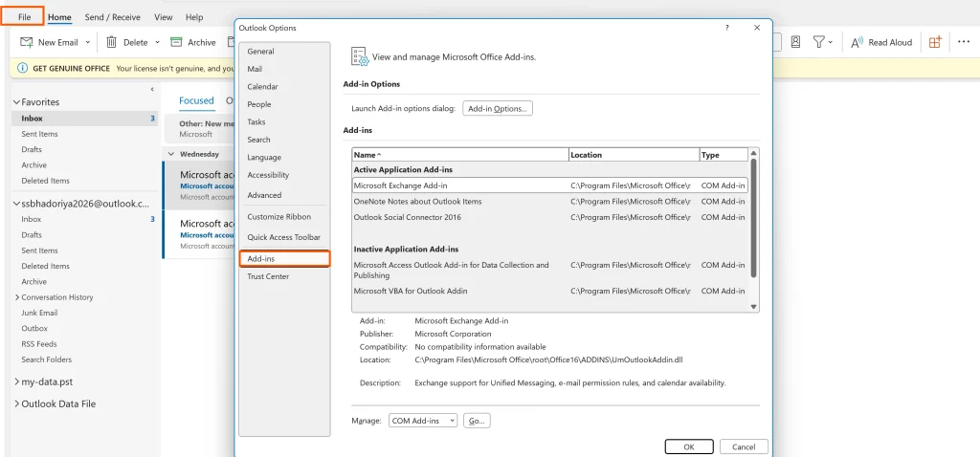Open the View ribbon tab
Screen dimensions: 980x457
tap(163, 17)
